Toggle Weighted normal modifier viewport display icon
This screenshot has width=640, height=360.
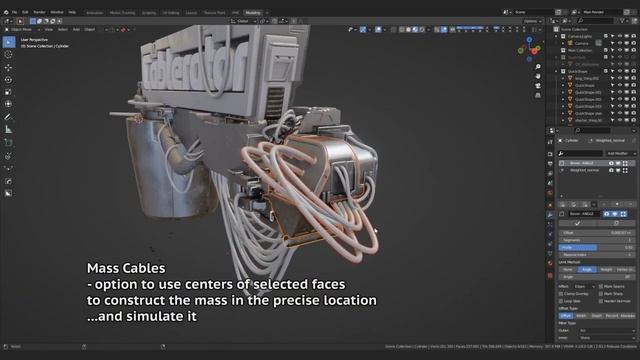pos(618,170)
